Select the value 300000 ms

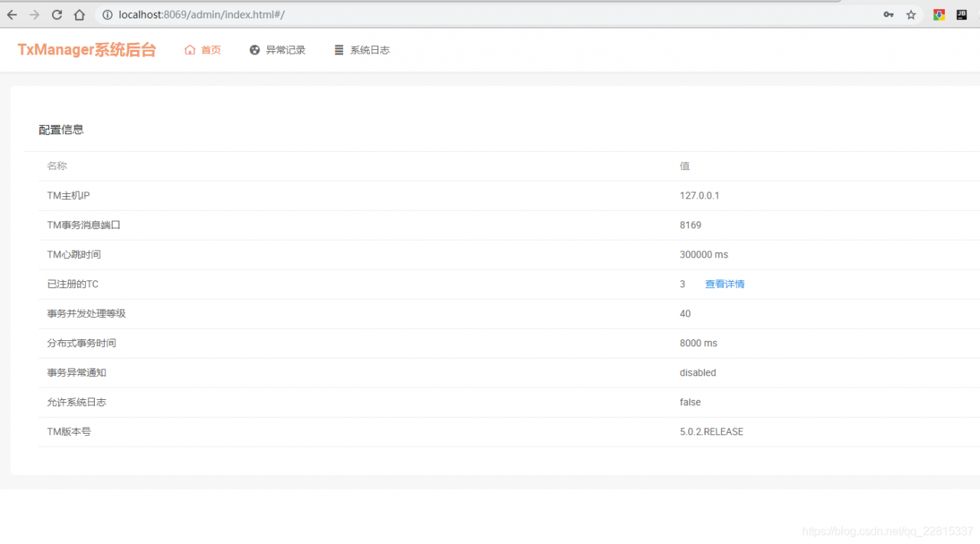pos(704,254)
